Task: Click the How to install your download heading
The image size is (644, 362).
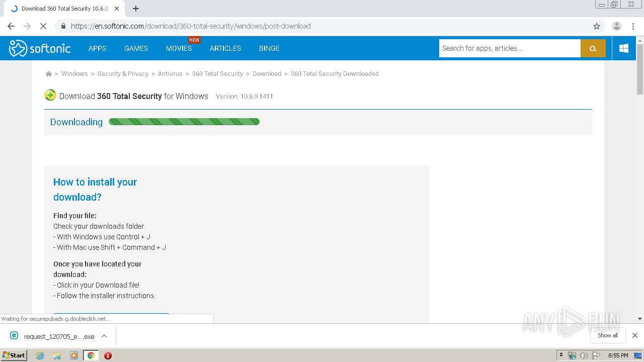Action: pos(95,190)
